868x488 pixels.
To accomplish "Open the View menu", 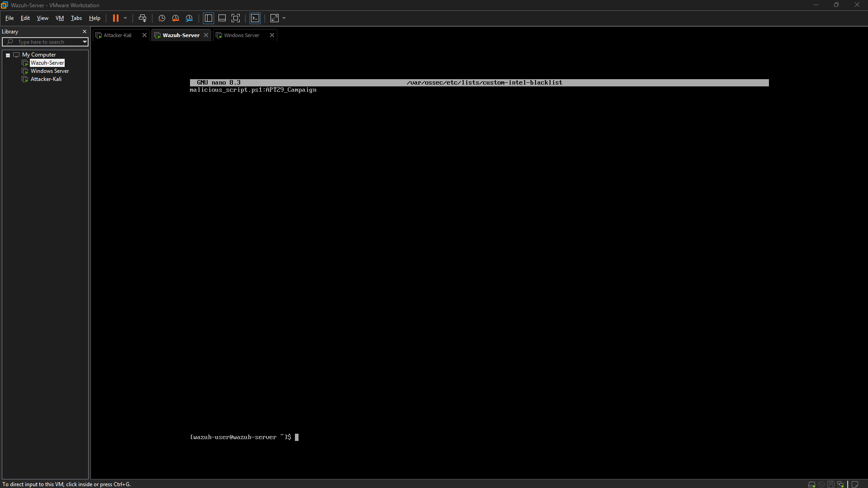I will [43, 18].
